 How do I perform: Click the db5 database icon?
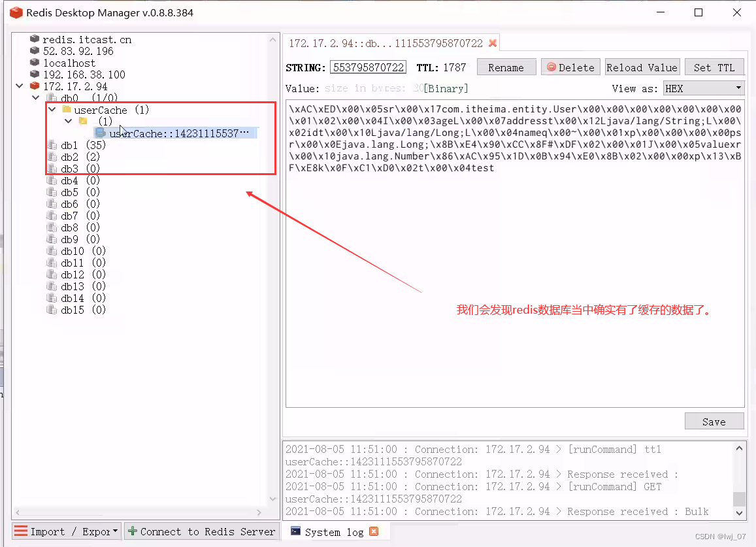[52, 192]
